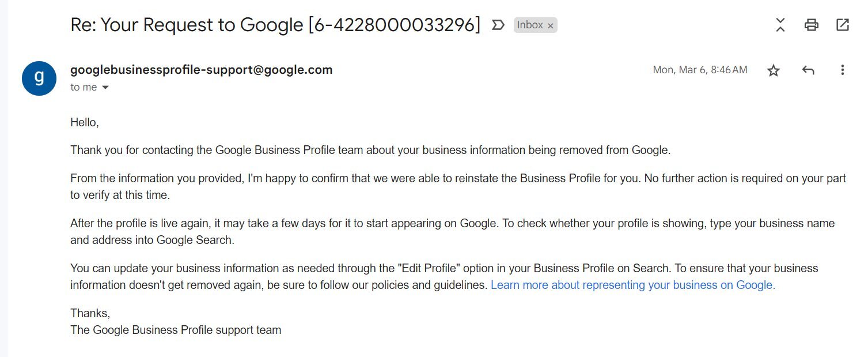868x357 pixels.
Task: Click the 'to me' recipient text
Action: [84, 88]
